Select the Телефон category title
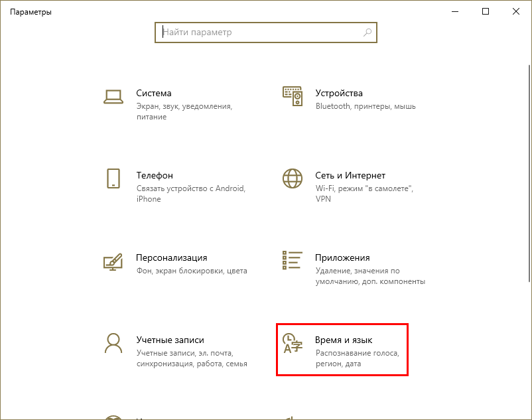532x420 pixels. point(155,176)
